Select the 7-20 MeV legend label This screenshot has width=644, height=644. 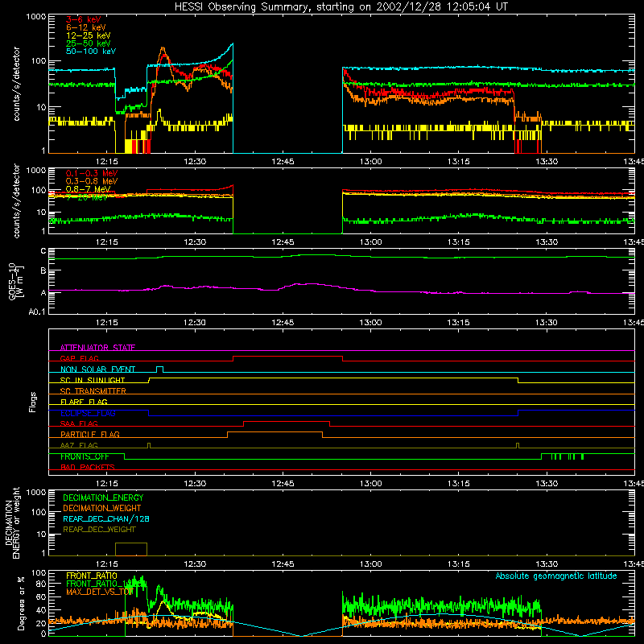[x=87, y=197]
